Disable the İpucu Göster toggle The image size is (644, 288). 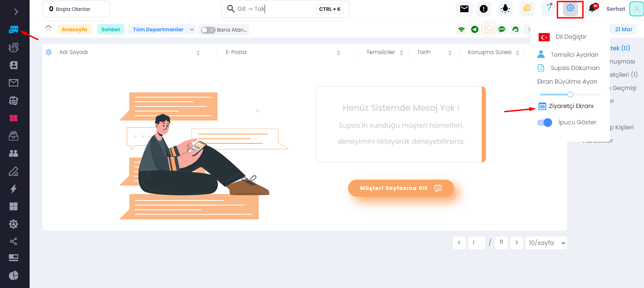tap(544, 122)
